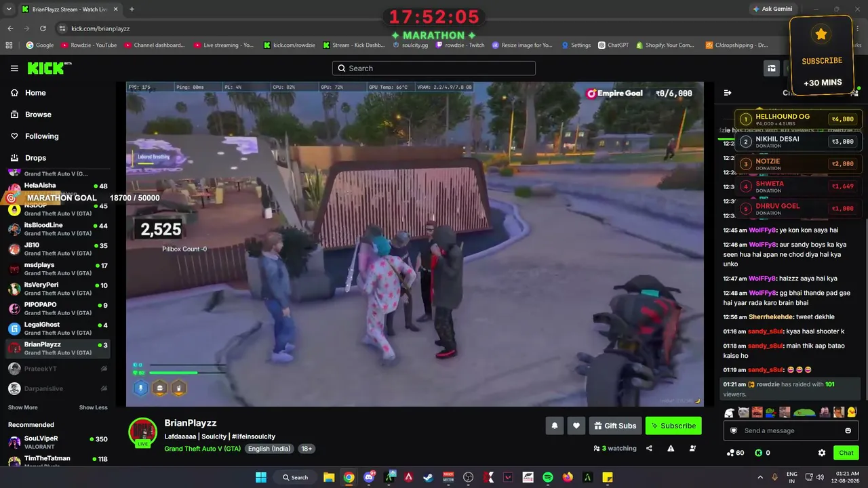
Task: Click Show Less in followed channels
Action: point(93,407)
